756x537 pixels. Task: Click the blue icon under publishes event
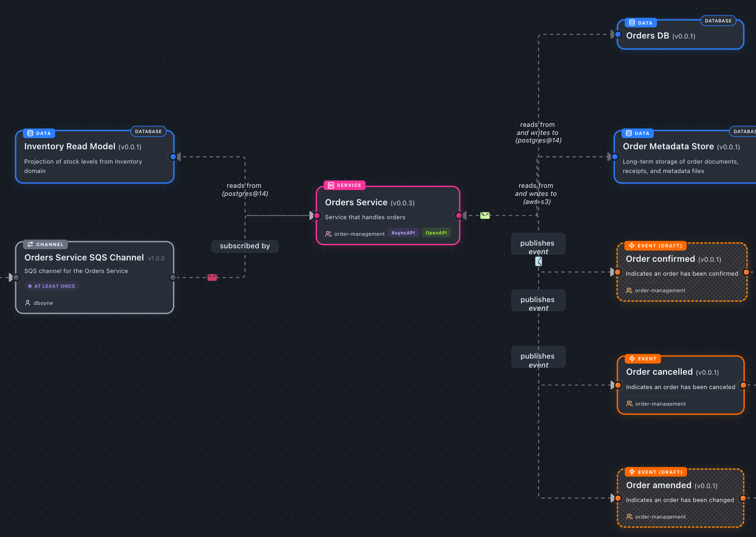pyautogui.click(x=539, y=261)
